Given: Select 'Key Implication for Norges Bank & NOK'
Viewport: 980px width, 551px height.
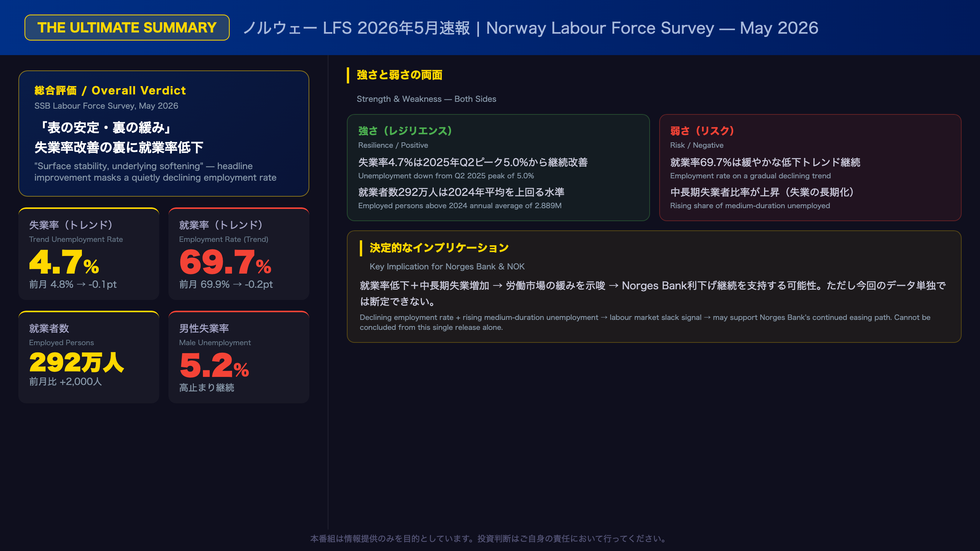Looking at the screenshot, I should (447, 267).
